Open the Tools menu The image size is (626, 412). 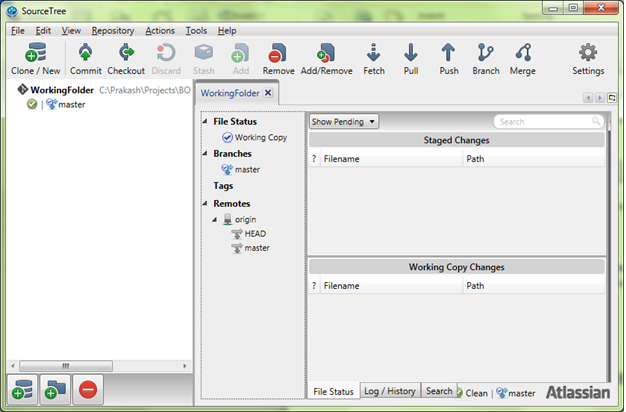coord(196,31)
